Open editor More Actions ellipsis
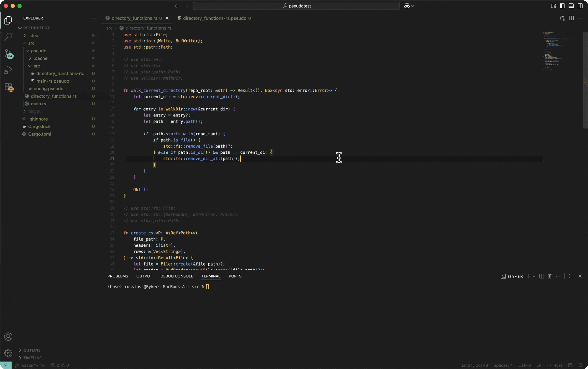Screen dimensions: 588x369 point(580,18)
